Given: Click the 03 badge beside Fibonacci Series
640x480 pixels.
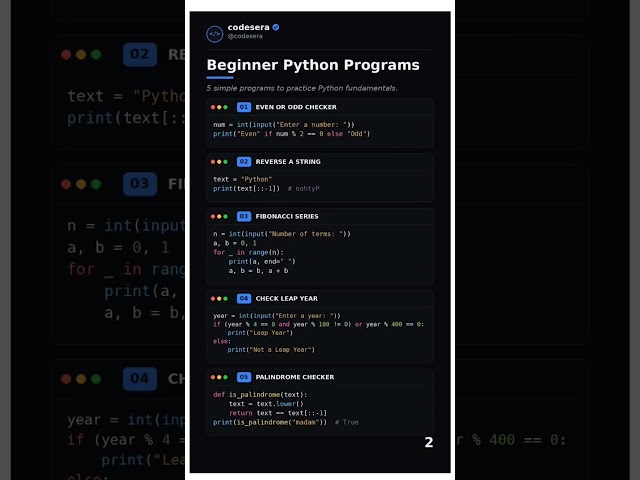Looking at the screenshot, I should pyautogui.click(x=244, y=216).
